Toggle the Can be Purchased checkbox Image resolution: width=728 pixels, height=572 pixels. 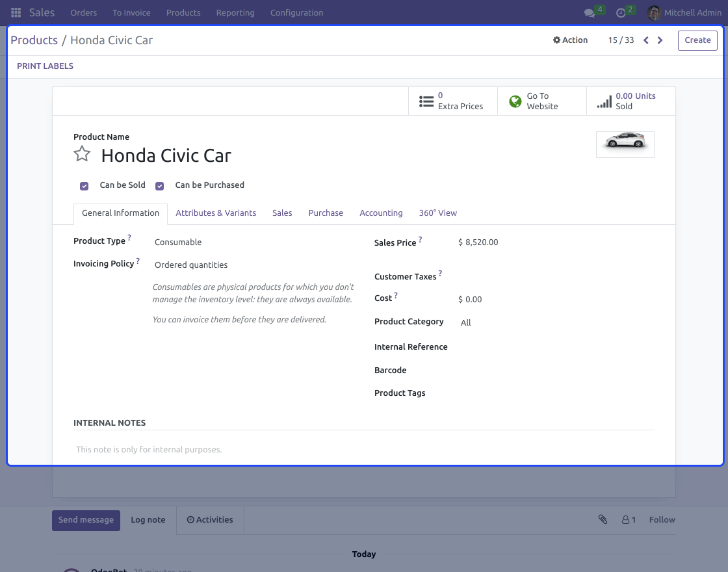[160, 186]
